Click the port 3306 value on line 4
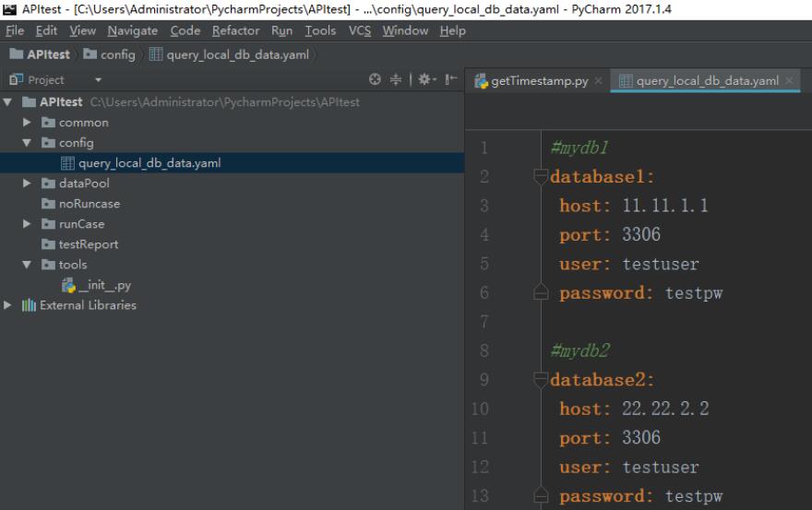The width and height of the screenshot is (812, 510). point(641,234)
